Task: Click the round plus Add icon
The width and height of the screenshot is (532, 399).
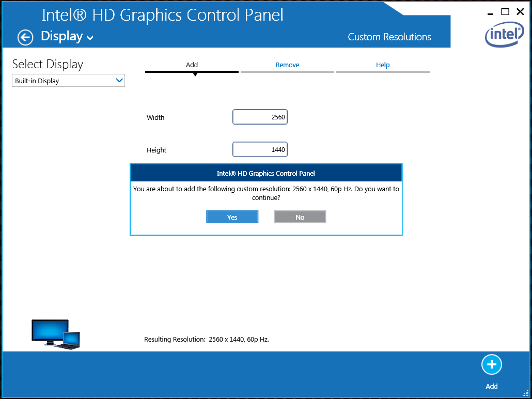Action: pyautogui.click(x=491, y=364)
